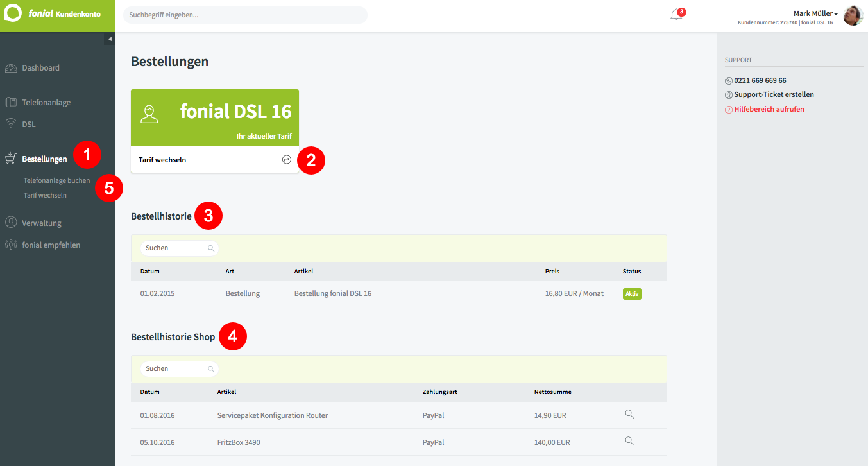Select Bestellungen in sidebar

pos(44,159)
